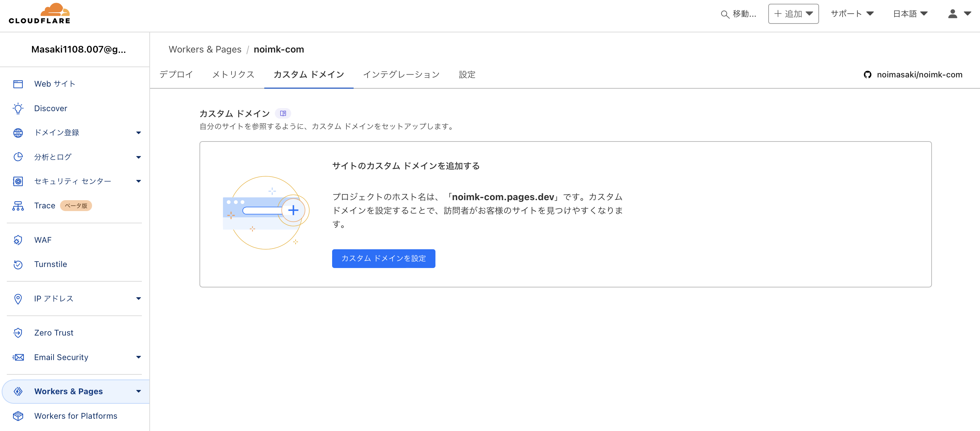The image size is (980, 431).
Task: Click the Turnstile icon
Action: (x=18, y=264)
